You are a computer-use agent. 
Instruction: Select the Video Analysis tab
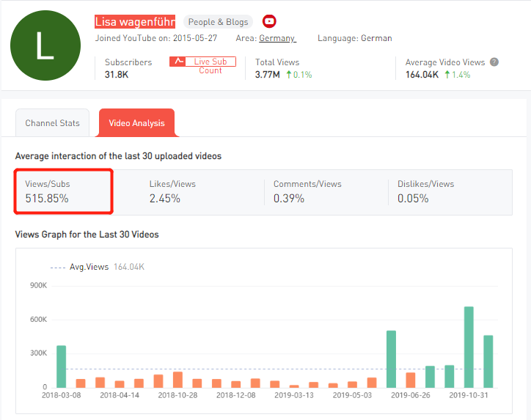pos(137,123)
